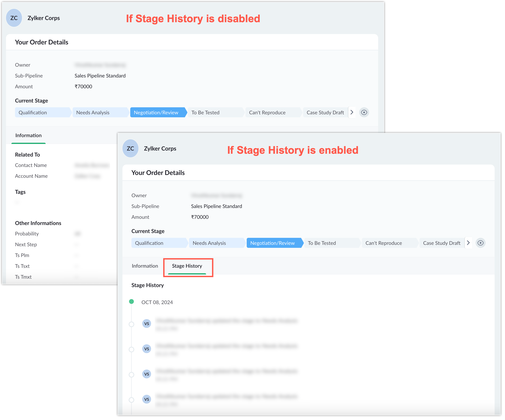This screenshot has height=420, width=505.
Task: Expand more stages with top panel chevron
Action: coord(352,112)
